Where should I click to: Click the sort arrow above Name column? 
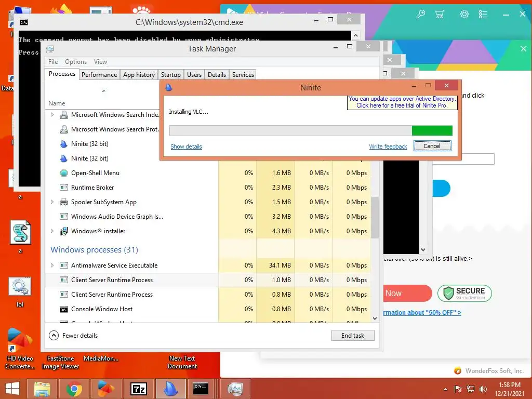coord(104,91)
